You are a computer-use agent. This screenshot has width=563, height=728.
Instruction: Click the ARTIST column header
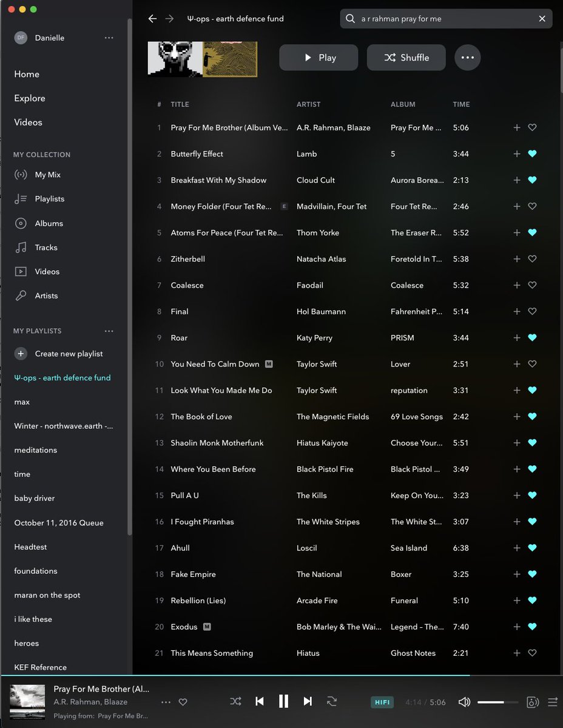[x=308, y=104]
